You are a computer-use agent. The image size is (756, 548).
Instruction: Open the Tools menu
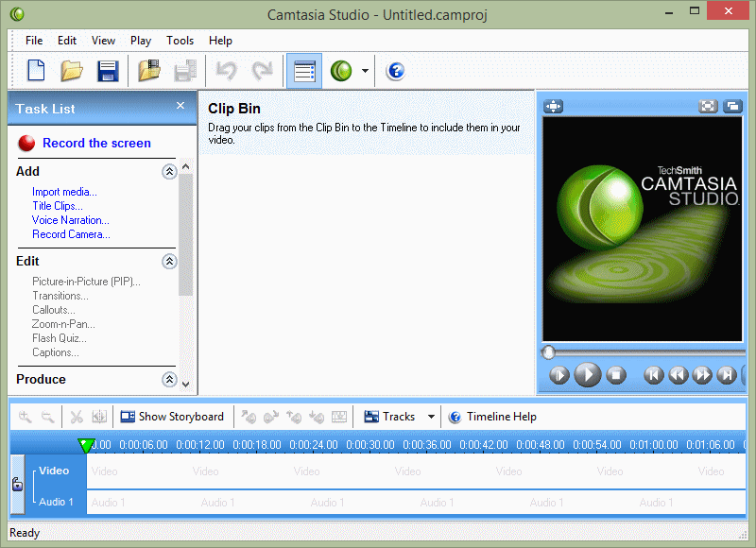pos(180,41)
